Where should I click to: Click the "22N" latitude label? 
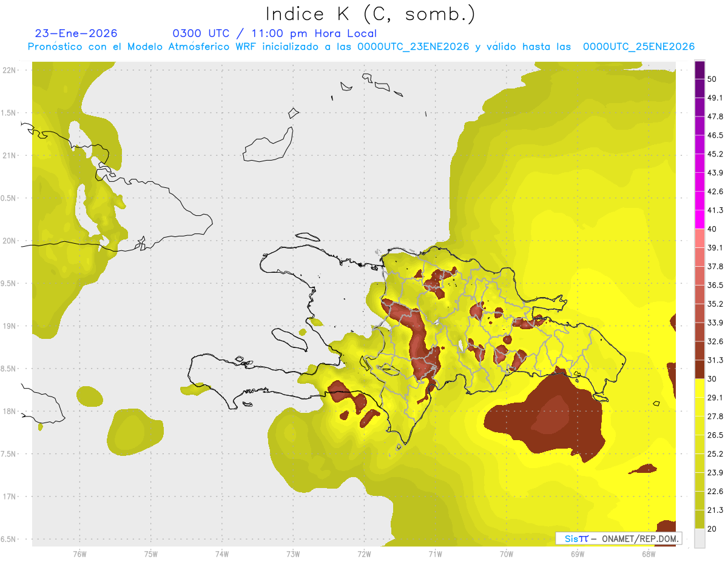9,70
